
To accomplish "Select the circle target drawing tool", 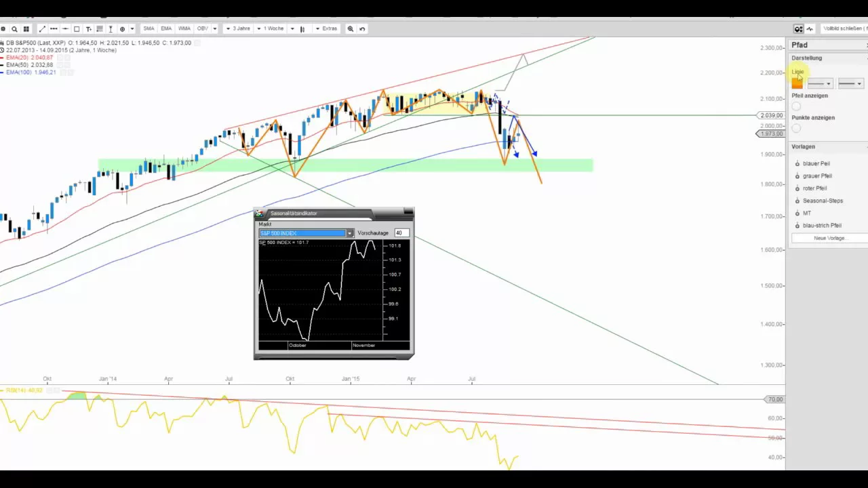I will pyautogui.click(x=122, y=29).
